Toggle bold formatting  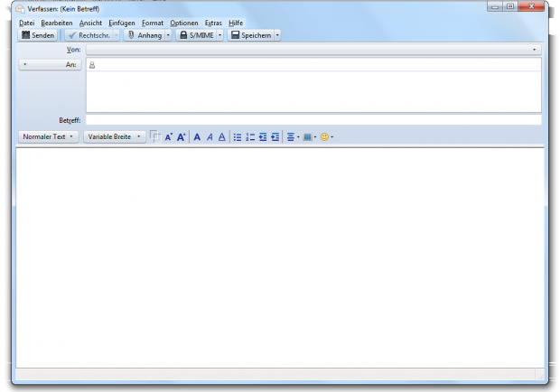[x=197, y=136]
